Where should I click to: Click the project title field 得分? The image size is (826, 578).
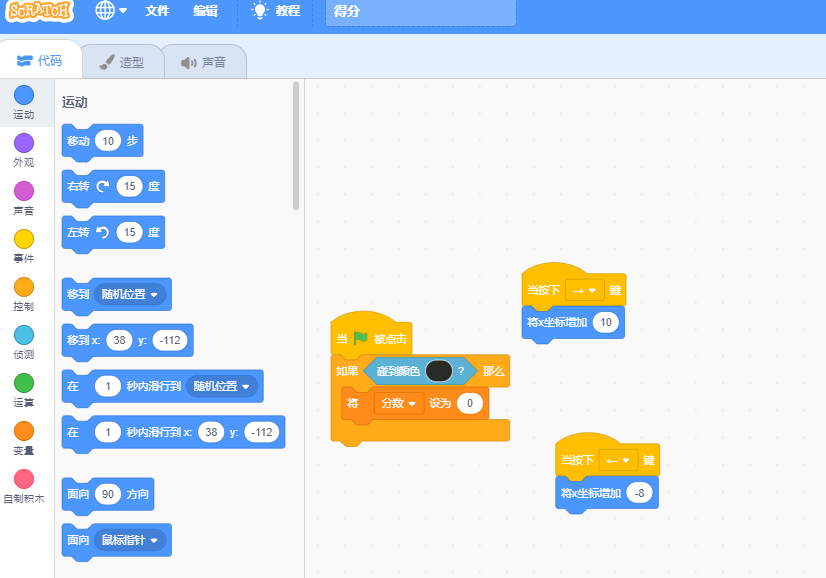tap(421, 12)
